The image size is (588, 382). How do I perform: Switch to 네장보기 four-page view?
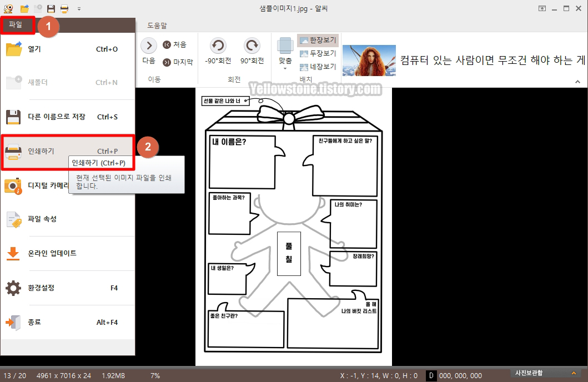pyautogui.click(x=318, y=68)
